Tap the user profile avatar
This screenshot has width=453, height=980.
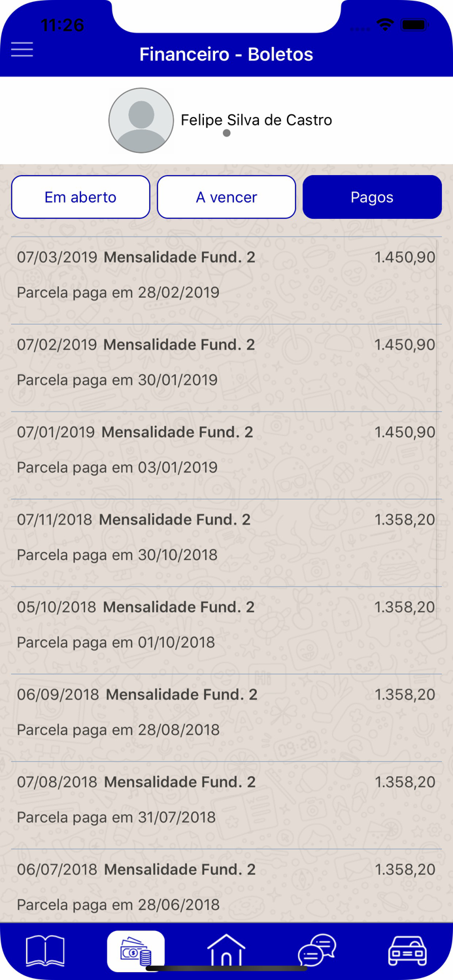pos(141,121)
